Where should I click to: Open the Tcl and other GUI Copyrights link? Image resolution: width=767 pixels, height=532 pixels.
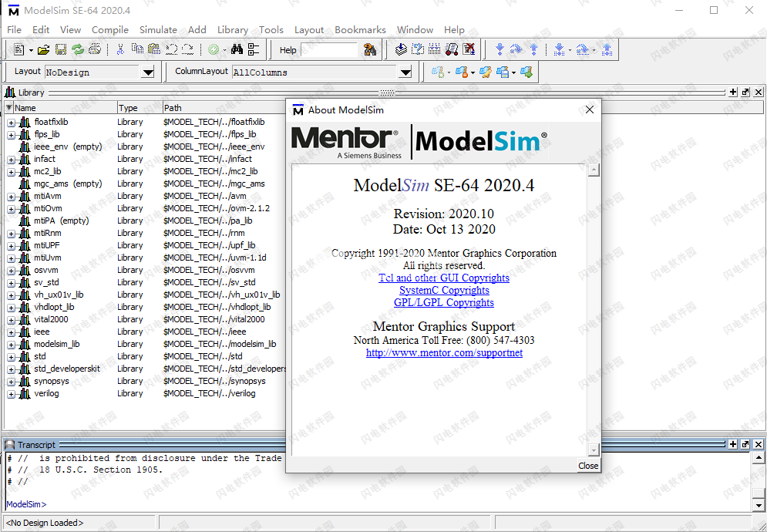(444, 278)
